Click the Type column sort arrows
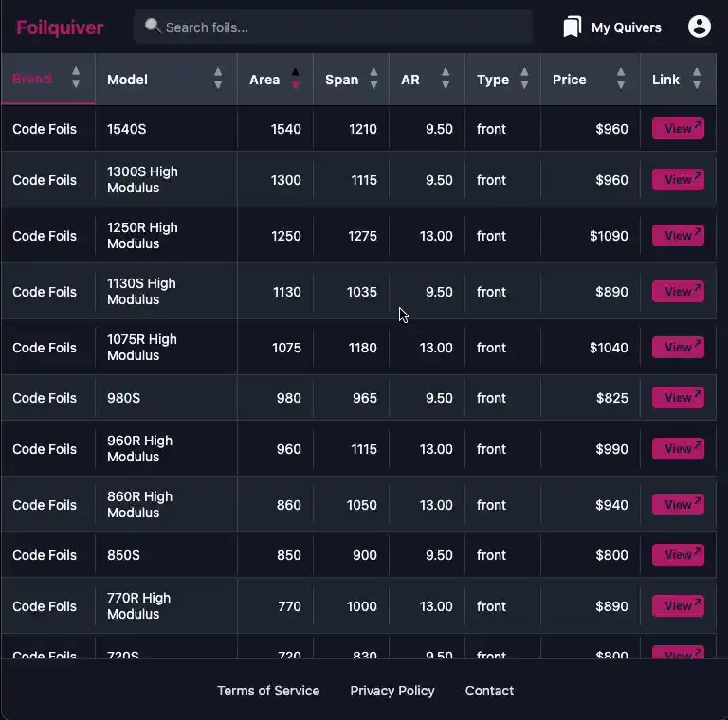Screen dimensions: 728x720 click(524, 79)
